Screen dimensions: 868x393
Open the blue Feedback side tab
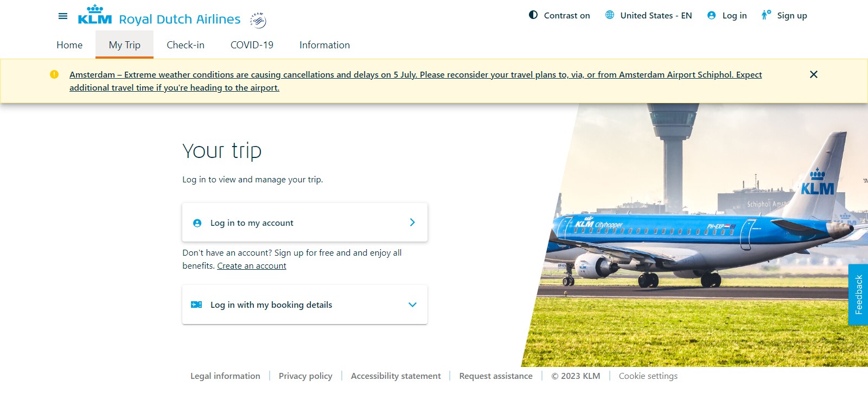[x=858, y=295]
